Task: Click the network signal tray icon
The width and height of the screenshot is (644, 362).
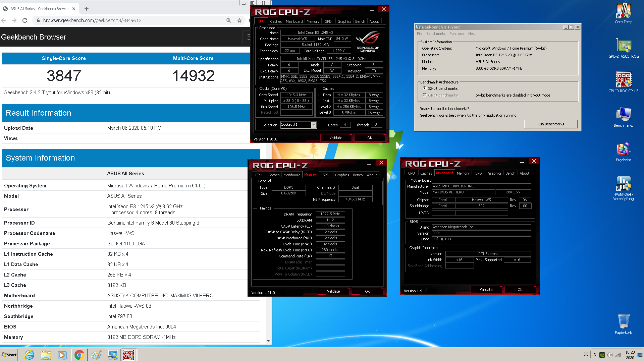Action: click(x=618, y=355)
